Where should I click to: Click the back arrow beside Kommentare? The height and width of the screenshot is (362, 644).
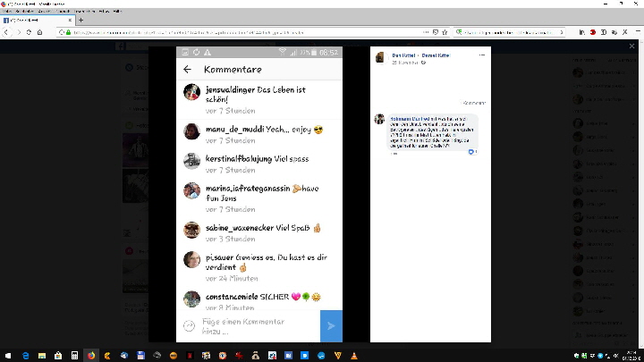coord(187,70)
